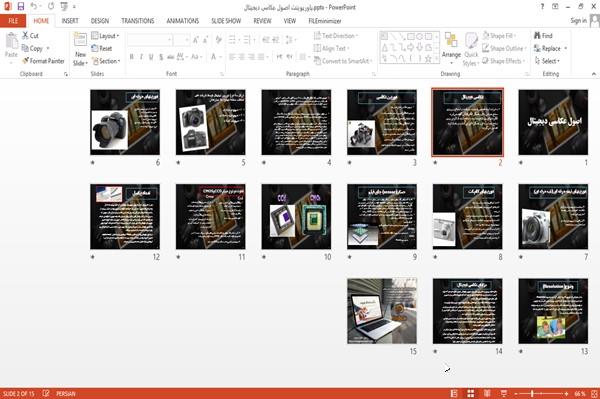Start Slide Show from status bar icon
Viewport: 600px width, 399px height.
504,394
